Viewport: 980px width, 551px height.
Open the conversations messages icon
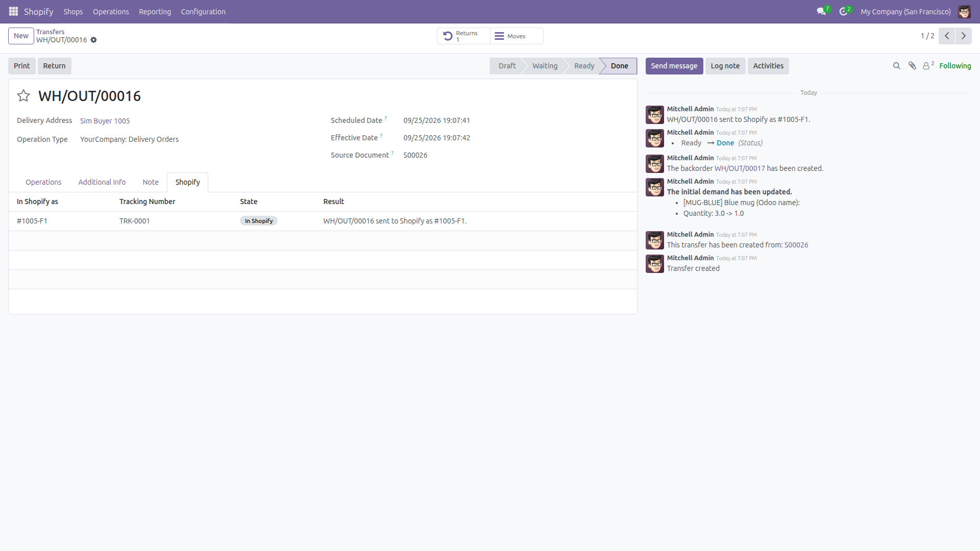(821, 11)
